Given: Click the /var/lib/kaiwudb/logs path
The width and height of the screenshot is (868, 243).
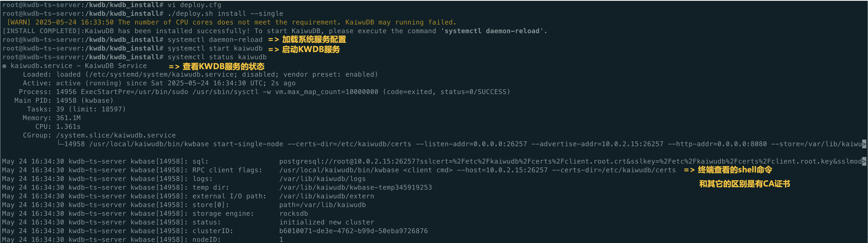Looking at the screenshot, I should point(322,179).
